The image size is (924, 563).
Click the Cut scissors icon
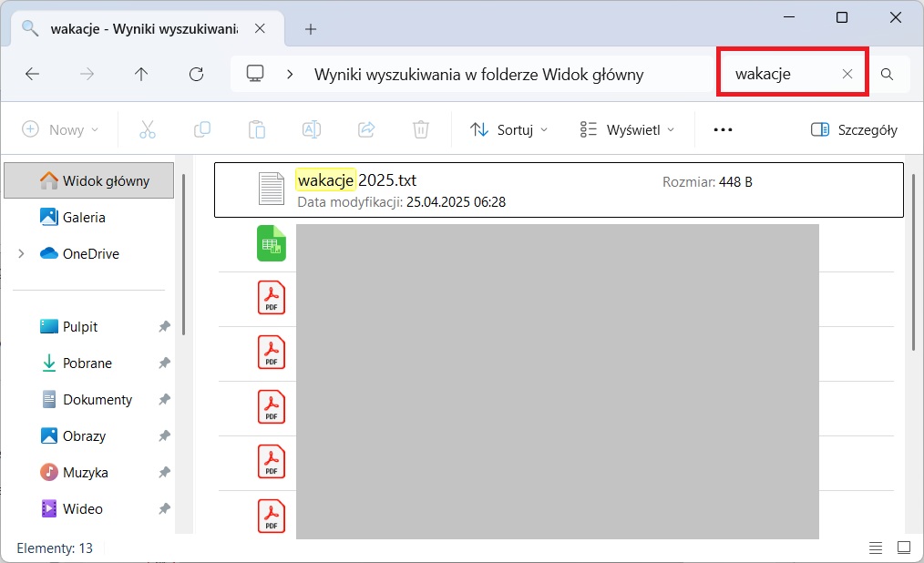click(x=148, y=129)
